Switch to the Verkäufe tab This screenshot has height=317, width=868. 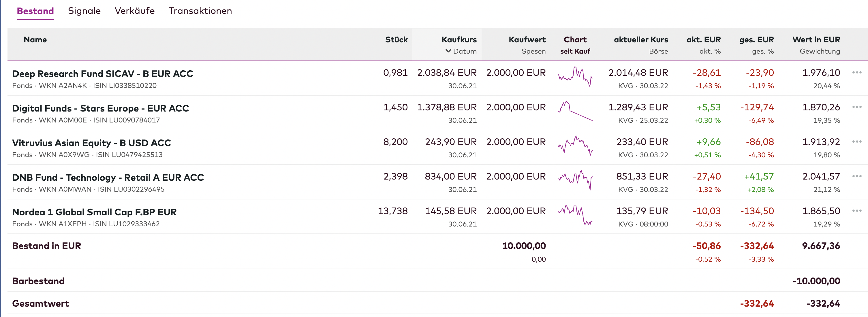click(x=134, y=11)
